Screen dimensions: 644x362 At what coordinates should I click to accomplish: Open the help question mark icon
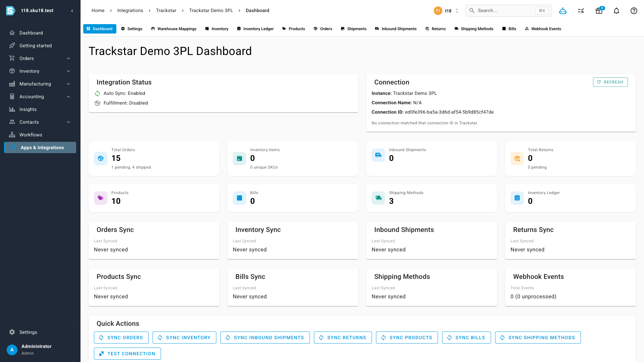(x=634, y=11)
